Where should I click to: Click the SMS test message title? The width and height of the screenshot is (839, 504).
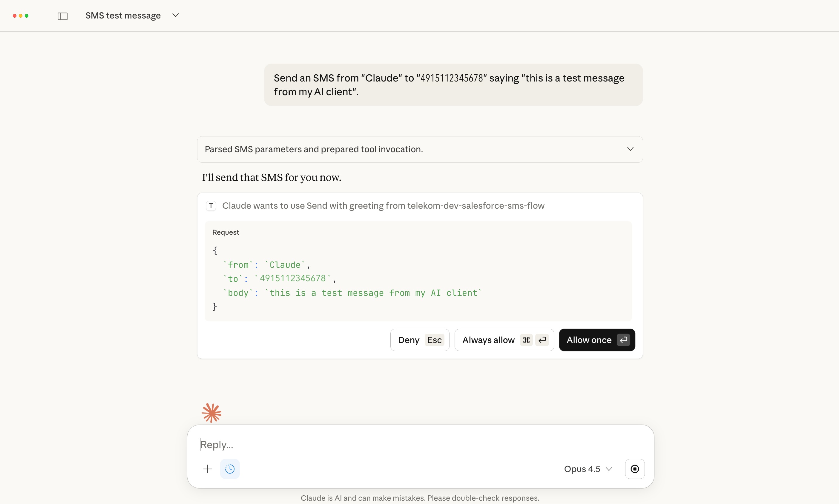click(123, 16)
